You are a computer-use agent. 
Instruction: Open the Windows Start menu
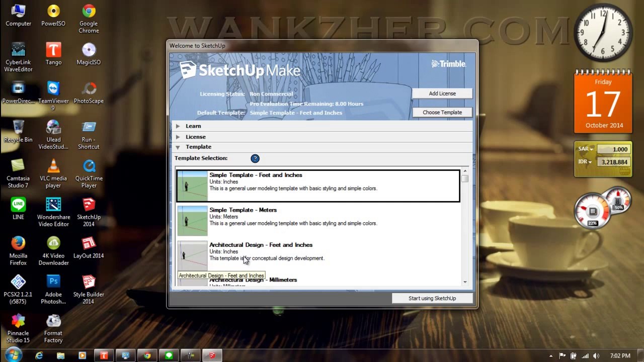click(14, 355)
